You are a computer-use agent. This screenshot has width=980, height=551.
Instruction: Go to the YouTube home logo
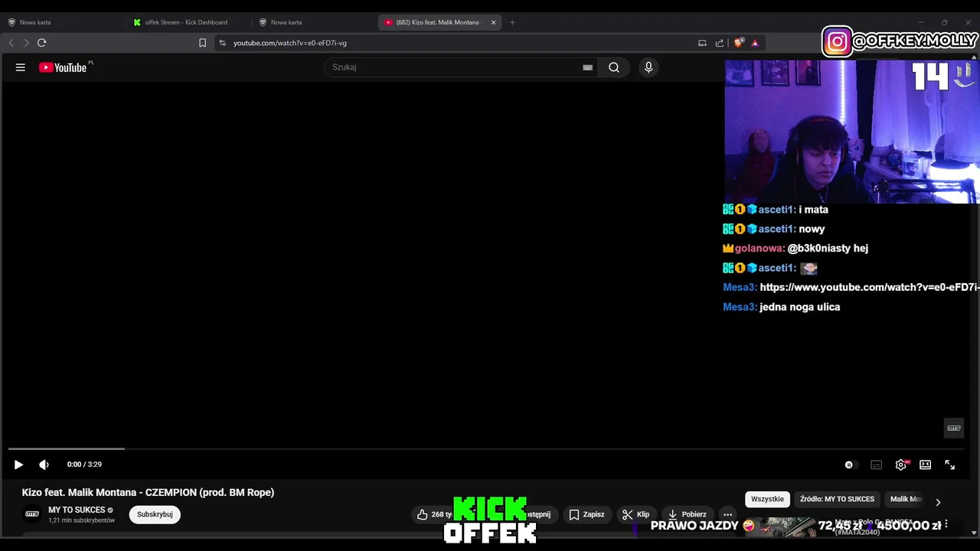pos(63,67)
